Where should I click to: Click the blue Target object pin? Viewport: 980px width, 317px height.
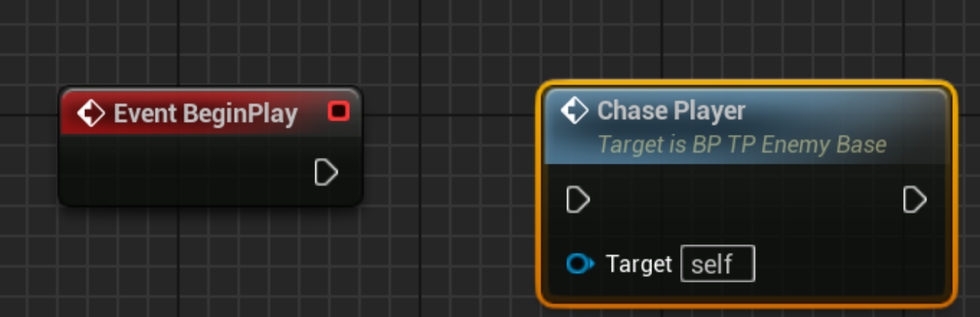pyautogui.click(x=580, y=263)
